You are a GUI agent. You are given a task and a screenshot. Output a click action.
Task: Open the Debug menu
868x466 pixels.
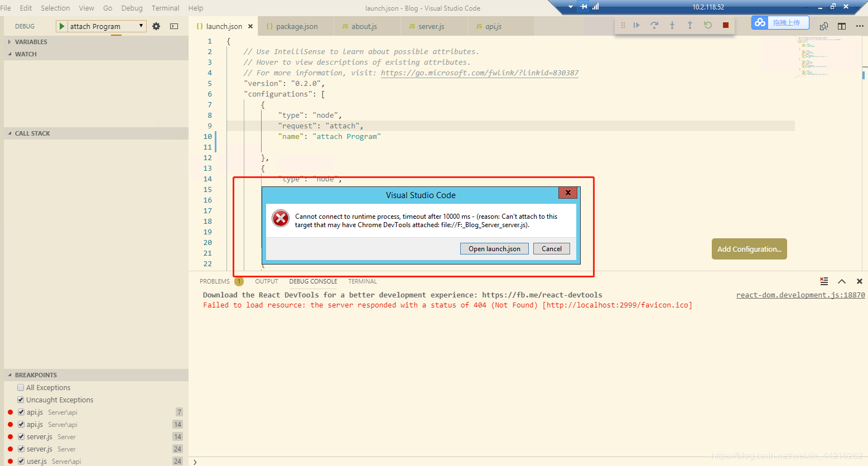pyautogui.click(x=132, y=8)
